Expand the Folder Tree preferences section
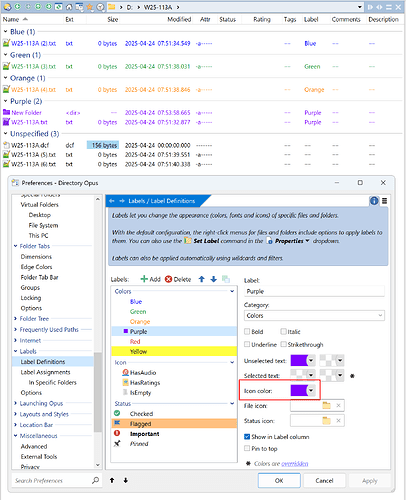The height and width of the screenshot is (500, 406). pos(15,319)
